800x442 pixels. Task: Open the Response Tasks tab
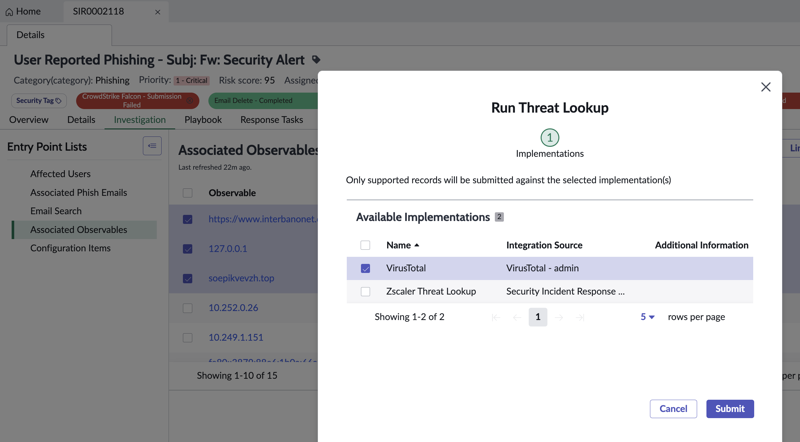[271, 119]
